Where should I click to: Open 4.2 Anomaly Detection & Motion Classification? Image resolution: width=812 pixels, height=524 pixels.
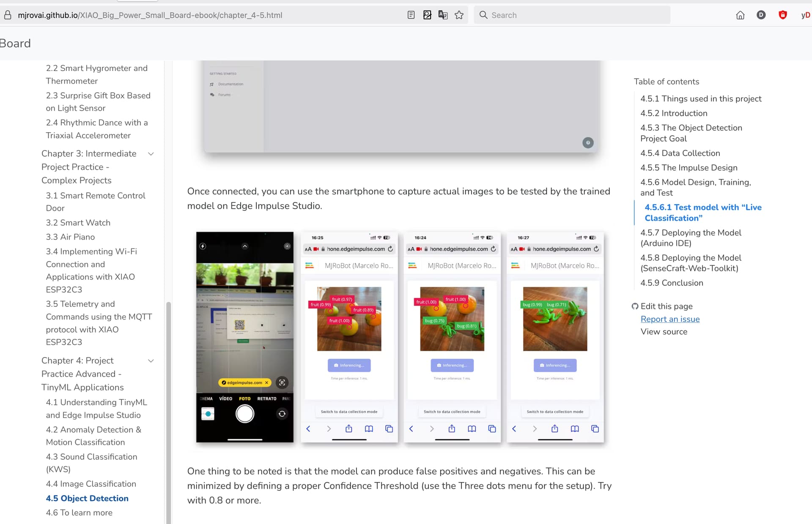pyautogui.click(x=93, y=436)
